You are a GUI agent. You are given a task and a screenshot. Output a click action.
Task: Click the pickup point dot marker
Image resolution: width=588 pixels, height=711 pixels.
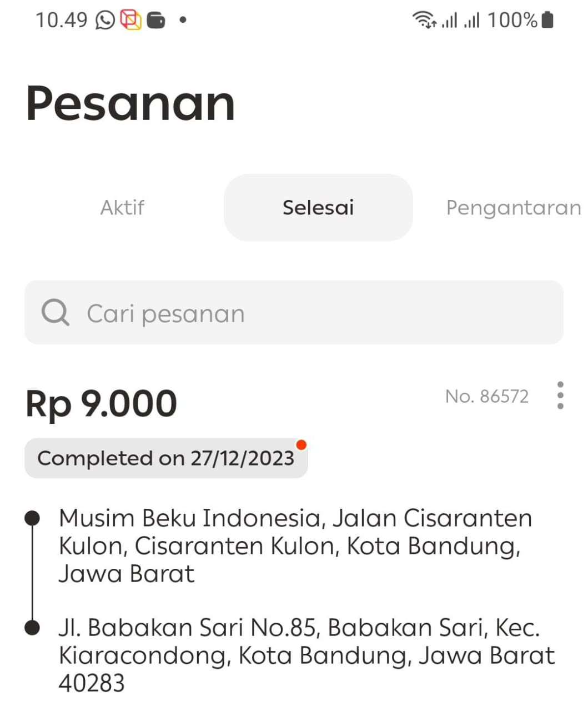point(33,518)
